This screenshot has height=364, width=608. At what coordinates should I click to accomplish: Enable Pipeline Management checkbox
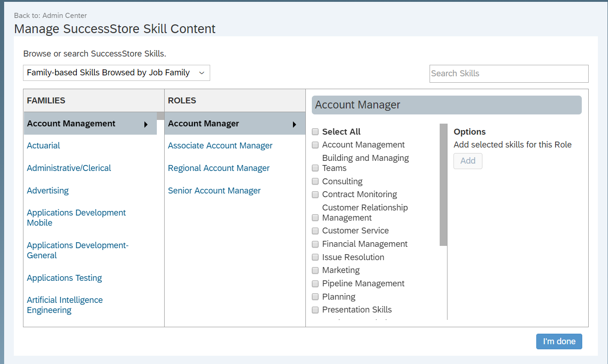[x=315, y=284]
